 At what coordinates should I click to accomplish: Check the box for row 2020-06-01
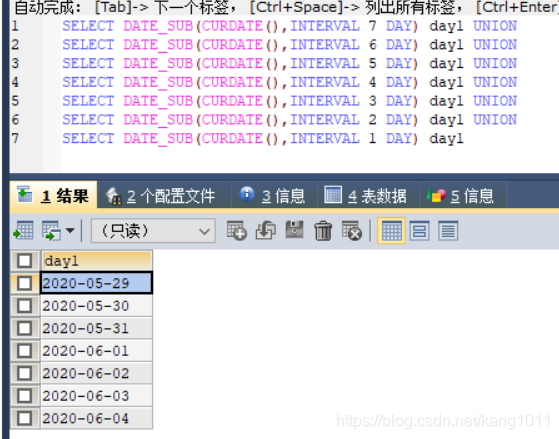(25, 351)
